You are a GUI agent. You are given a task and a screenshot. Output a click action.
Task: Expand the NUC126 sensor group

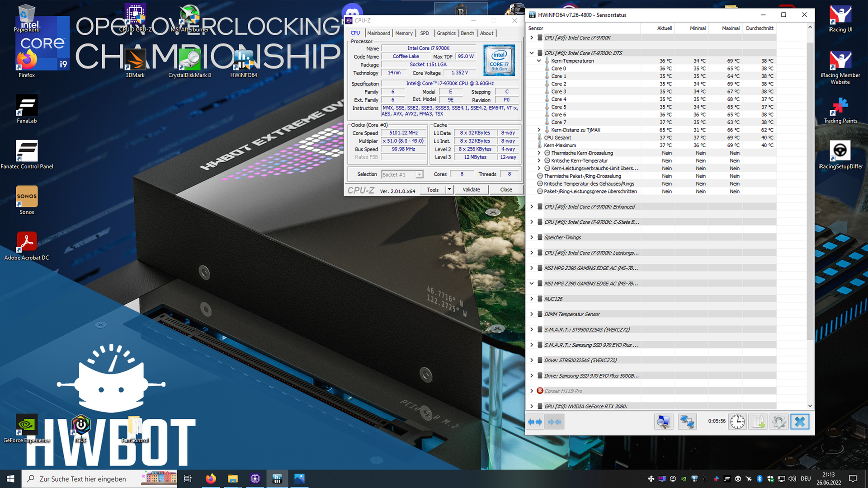tap(532, 299)
